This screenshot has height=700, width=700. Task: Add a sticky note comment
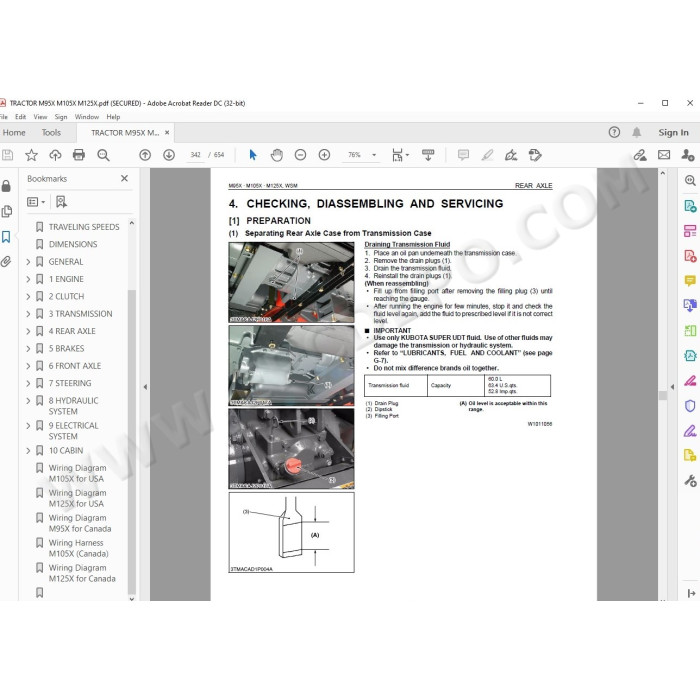tap(463, 155)
